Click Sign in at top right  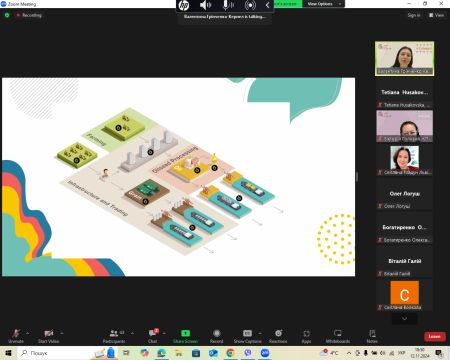(x=414, y=15)
